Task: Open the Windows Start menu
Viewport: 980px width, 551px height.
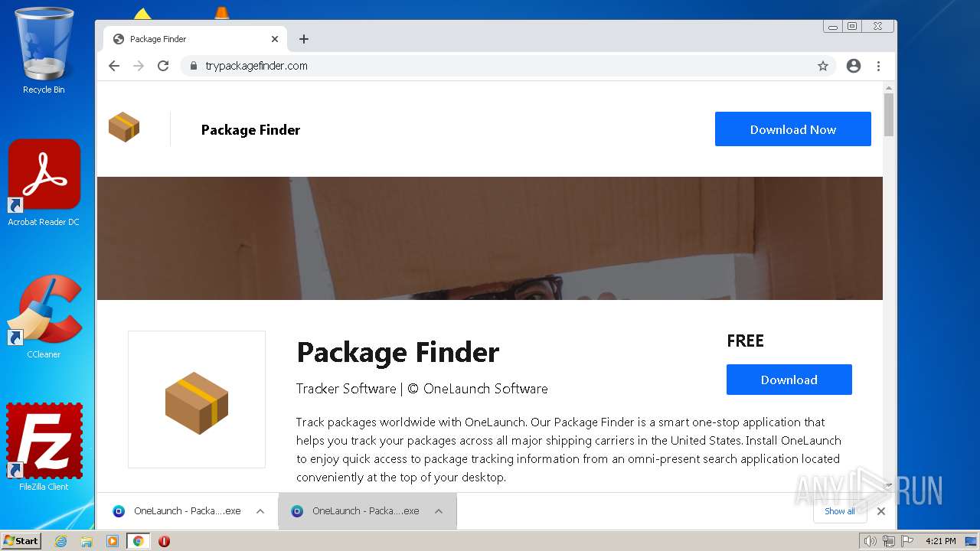Action: coord(21,541)
